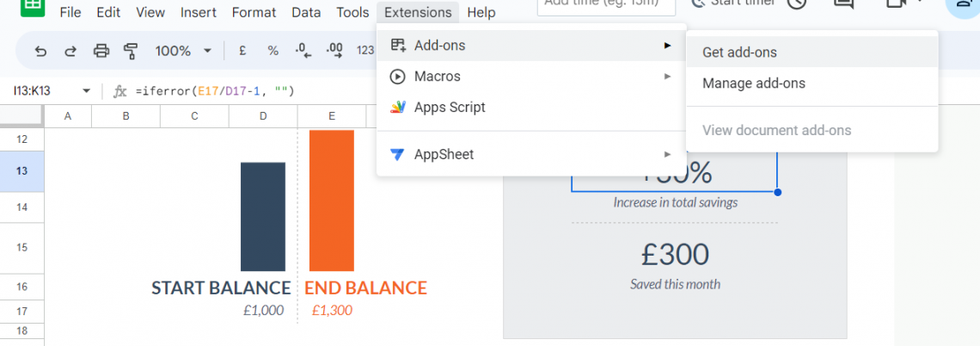Expand the name box dropdown arrow
This screenshot has width=980, height=346.
[x=86, y=91]
